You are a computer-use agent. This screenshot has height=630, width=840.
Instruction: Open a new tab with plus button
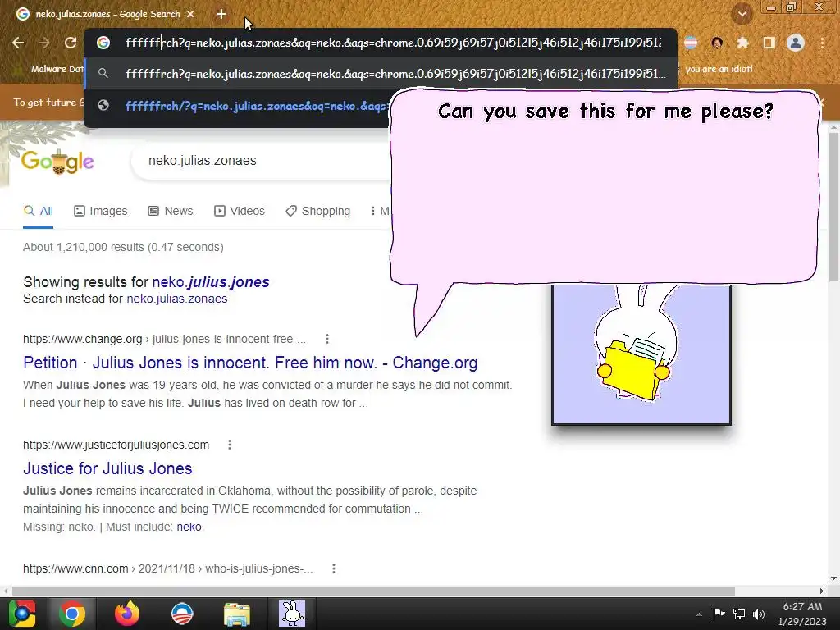221,15
